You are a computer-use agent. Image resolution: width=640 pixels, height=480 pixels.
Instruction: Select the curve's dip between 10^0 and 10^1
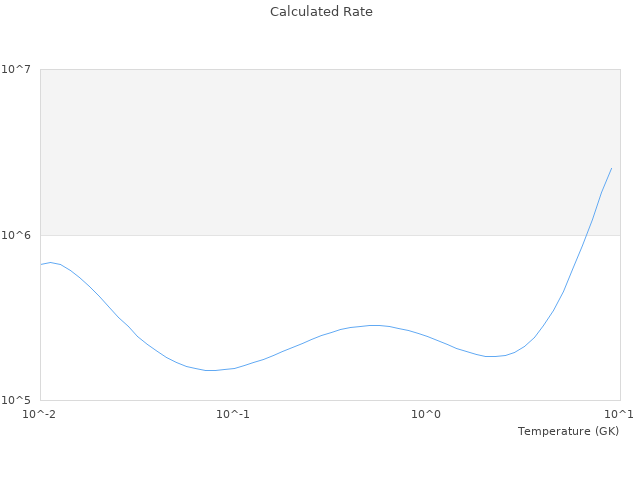click(x=492, y=356)
